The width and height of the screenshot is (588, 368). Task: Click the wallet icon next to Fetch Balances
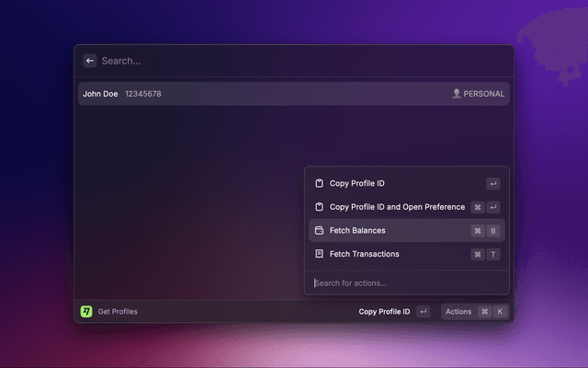click(319, 231)
